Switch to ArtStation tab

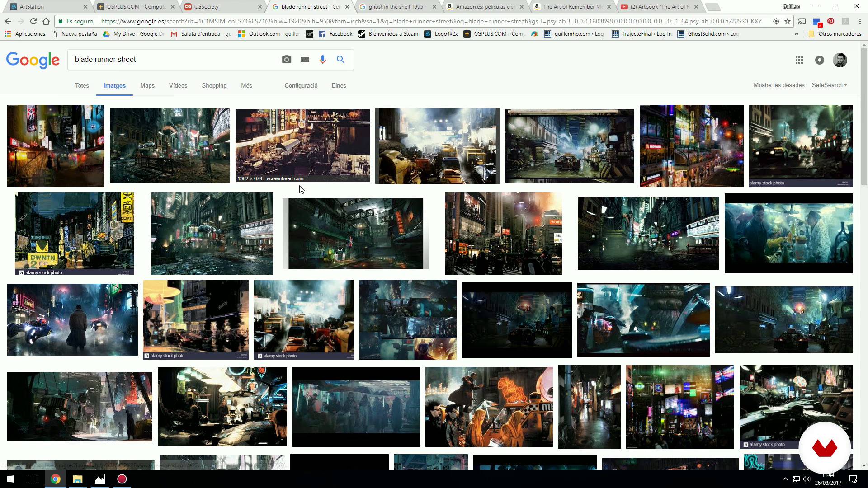coord(48,7)
